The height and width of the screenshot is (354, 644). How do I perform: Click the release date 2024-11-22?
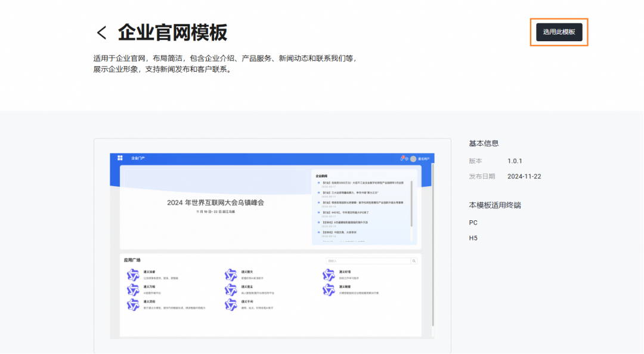pos(524,176)
